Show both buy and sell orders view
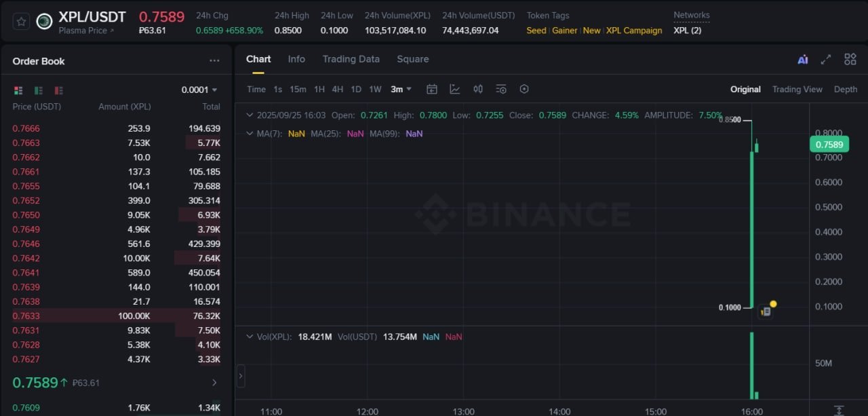The height and width of the screenshot is (416, 868). tap(18, 90)
